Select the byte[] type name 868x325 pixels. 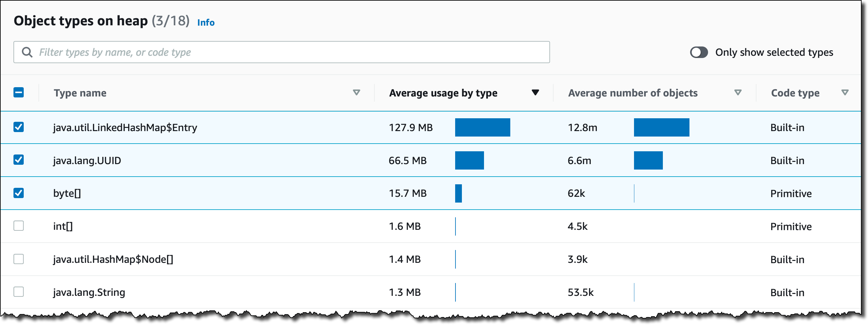(67, 193)
